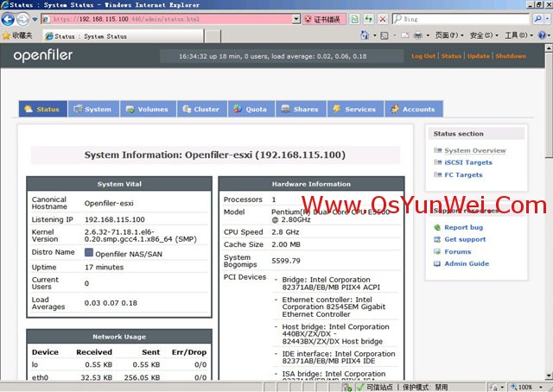Click the iSCSI Targets icon
The height and width of the screenshot is (392, 553).
437,162
